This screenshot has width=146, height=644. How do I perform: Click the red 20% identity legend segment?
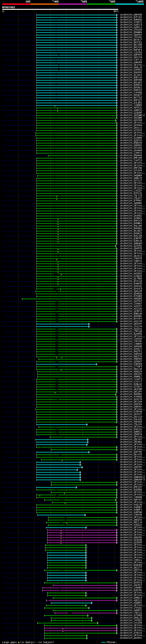(16, 4)
